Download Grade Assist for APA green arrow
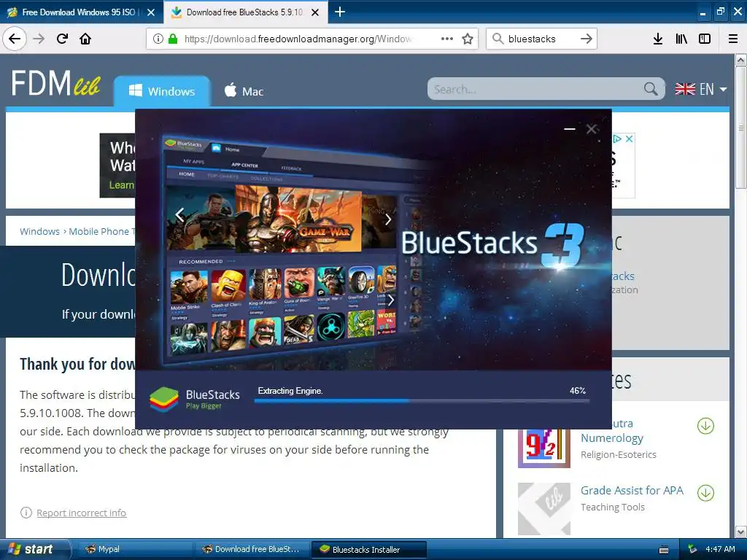 pos(705,493)
